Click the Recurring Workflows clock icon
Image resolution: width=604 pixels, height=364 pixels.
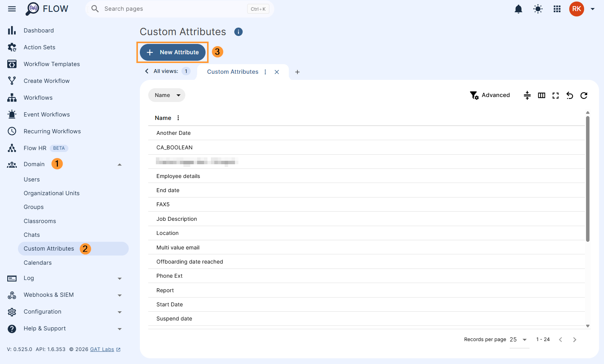[12, 131]
